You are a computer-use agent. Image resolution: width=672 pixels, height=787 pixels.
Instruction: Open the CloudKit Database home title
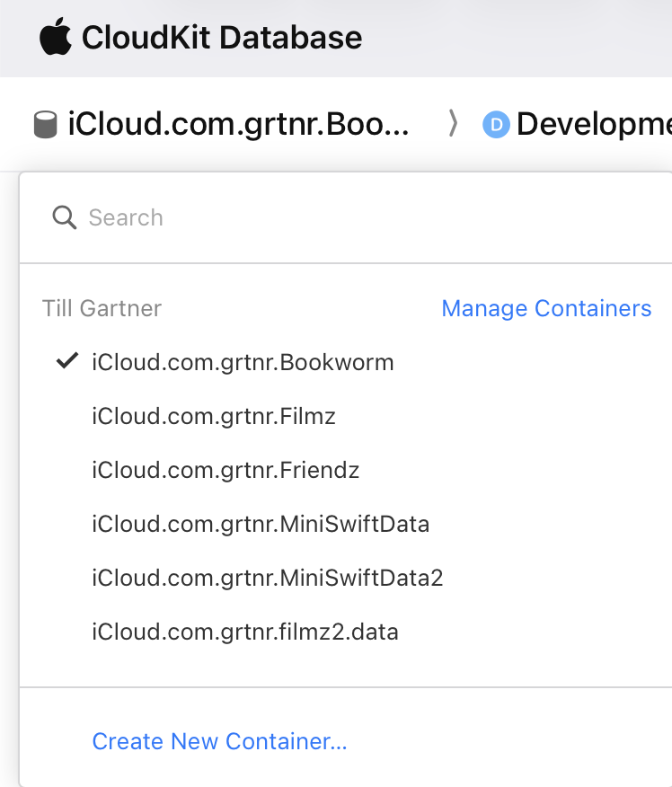coord(222,38)
